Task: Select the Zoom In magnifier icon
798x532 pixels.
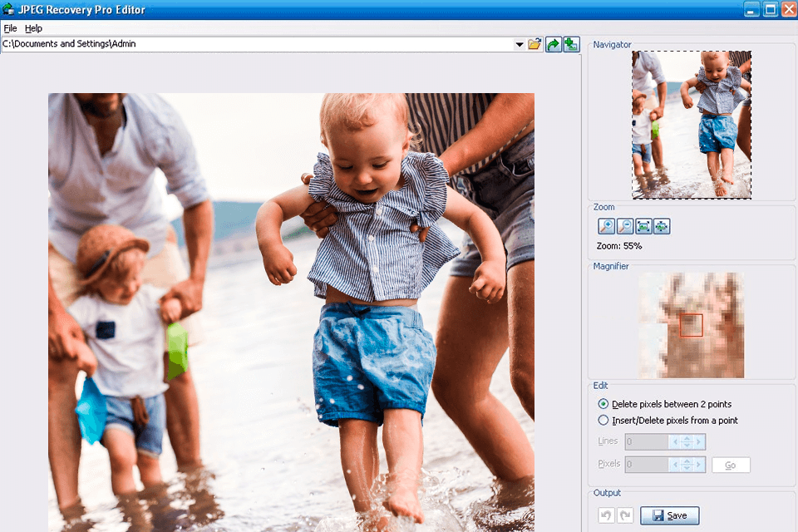Action: 605,225
